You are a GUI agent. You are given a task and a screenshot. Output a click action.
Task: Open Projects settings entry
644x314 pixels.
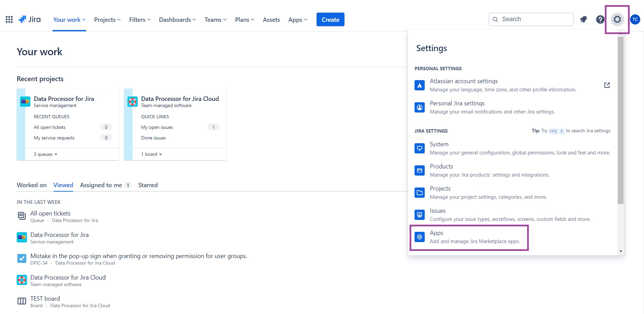pyautogui.click(x=512, y=193)
